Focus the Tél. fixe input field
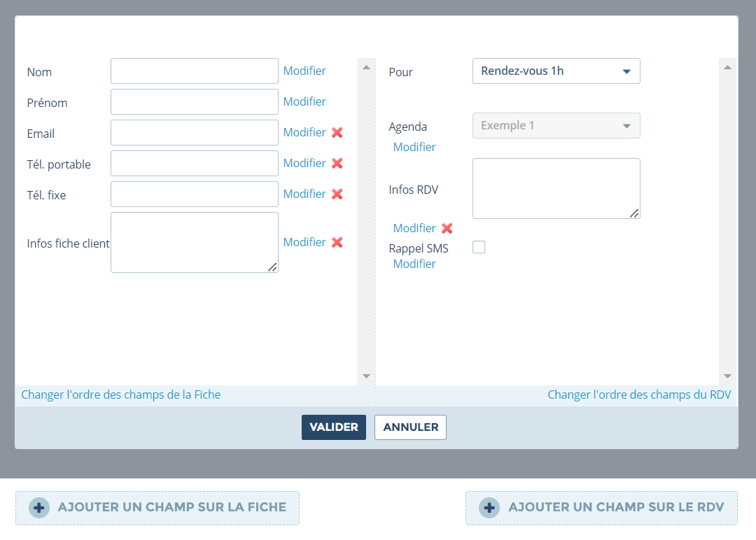 tap(195, 194)
